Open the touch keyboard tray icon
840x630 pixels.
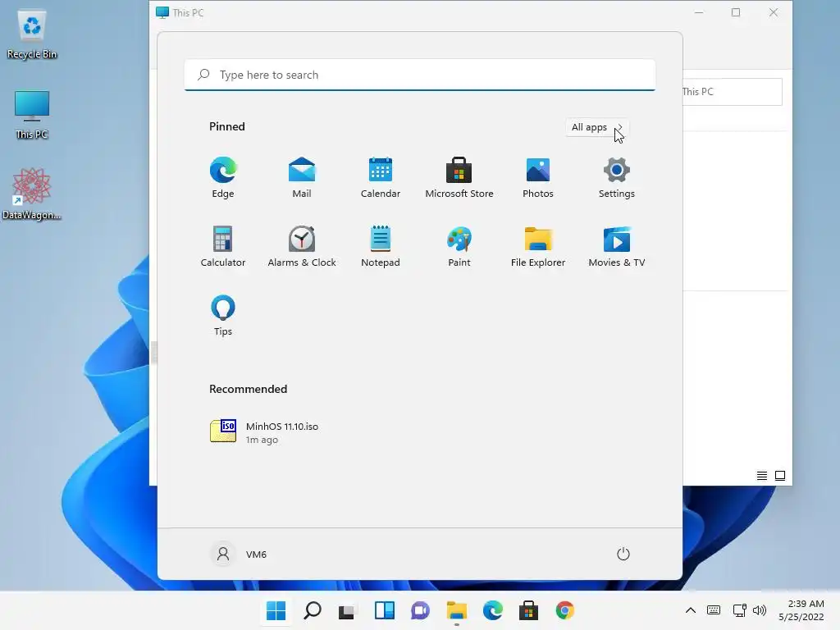[714, 610]
